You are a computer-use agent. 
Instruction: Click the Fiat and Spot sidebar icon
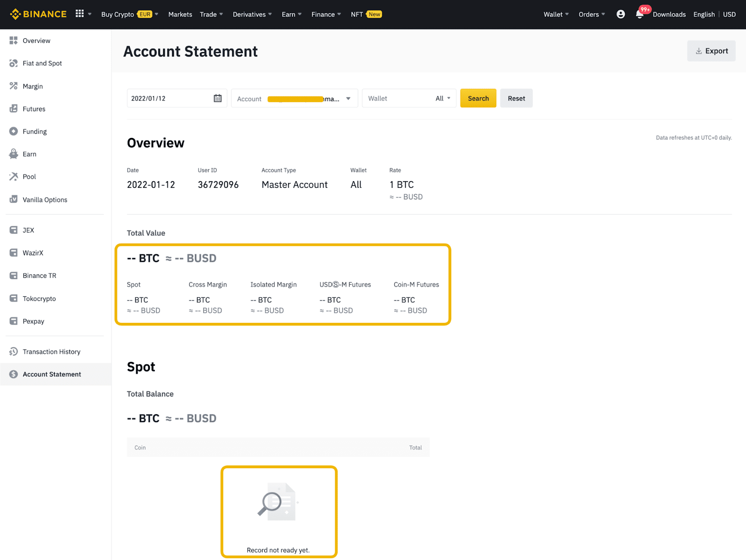14,63
